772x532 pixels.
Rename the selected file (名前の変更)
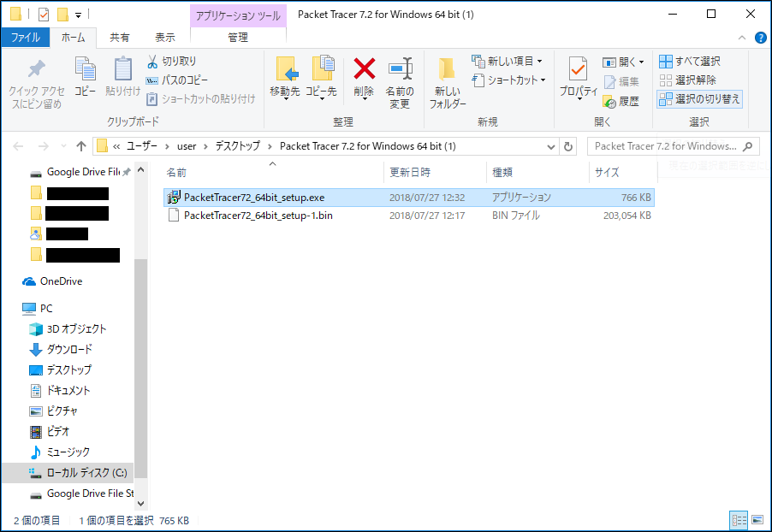[x=400, y=83]
